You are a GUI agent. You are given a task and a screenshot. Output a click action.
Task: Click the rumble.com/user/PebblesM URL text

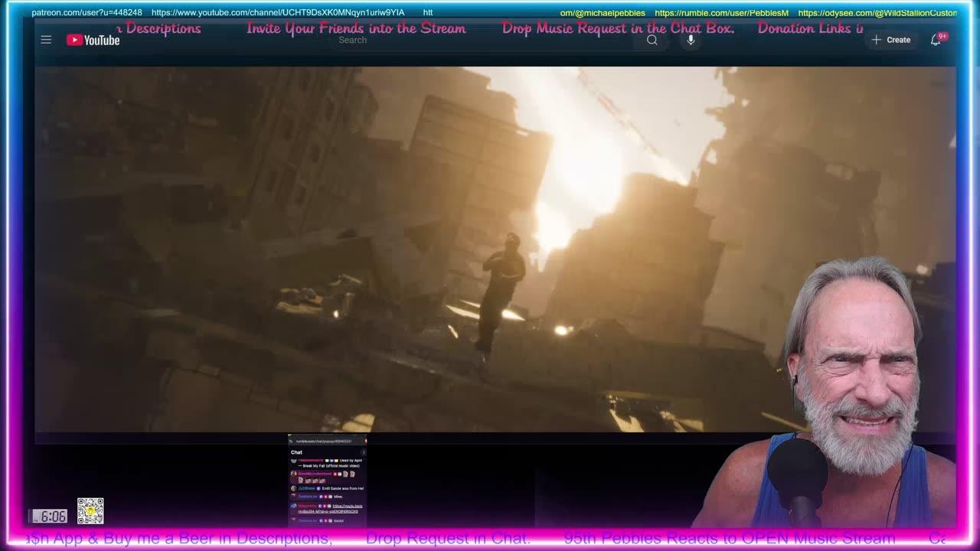[721, 13]
